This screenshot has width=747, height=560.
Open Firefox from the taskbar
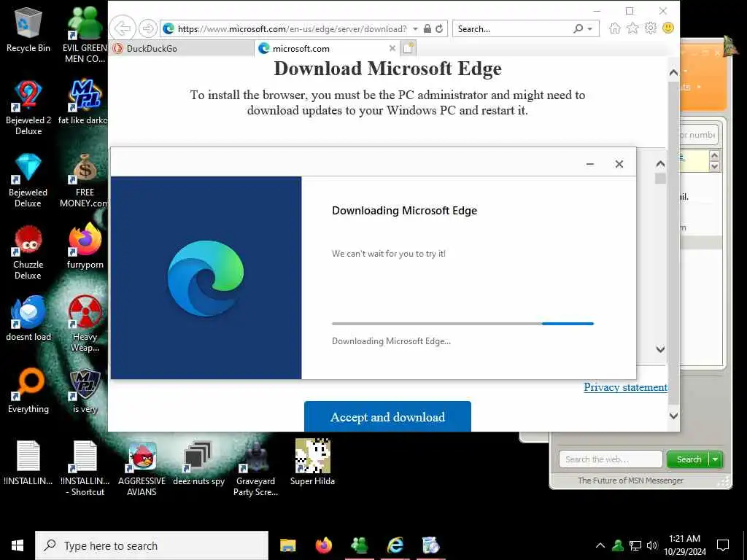(x=323, y=545)
